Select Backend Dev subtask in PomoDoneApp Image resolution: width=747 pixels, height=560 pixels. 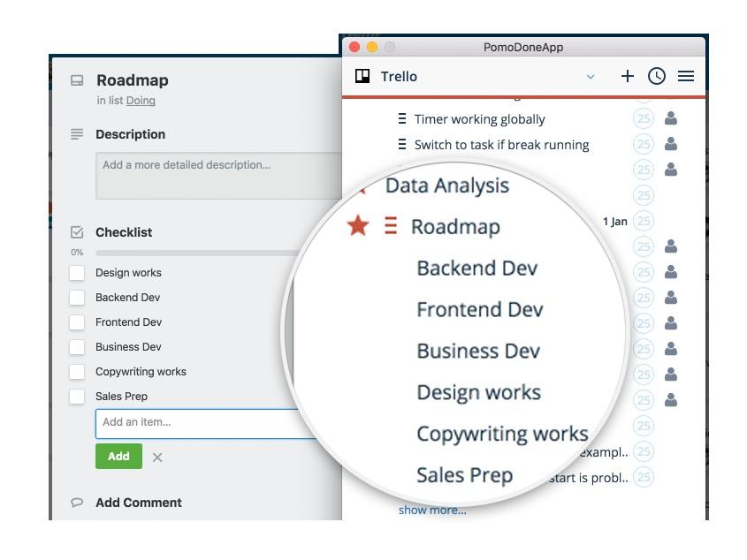coord(476,269)
